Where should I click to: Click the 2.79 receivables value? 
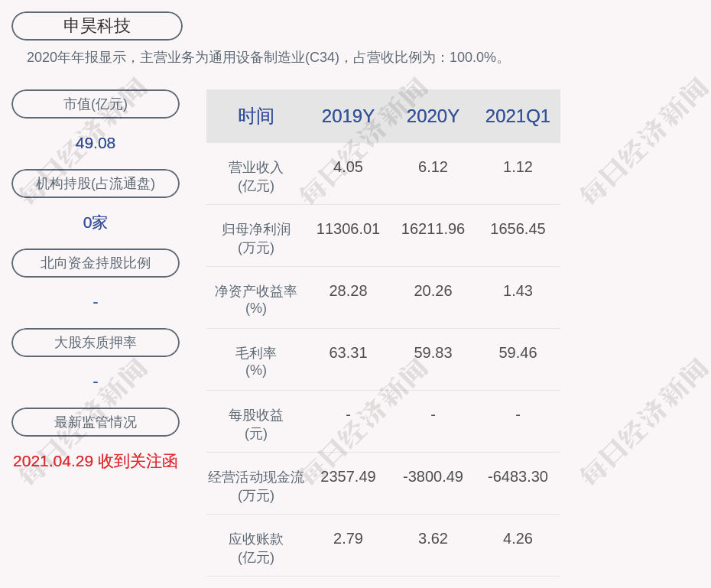tap(348, 538)
